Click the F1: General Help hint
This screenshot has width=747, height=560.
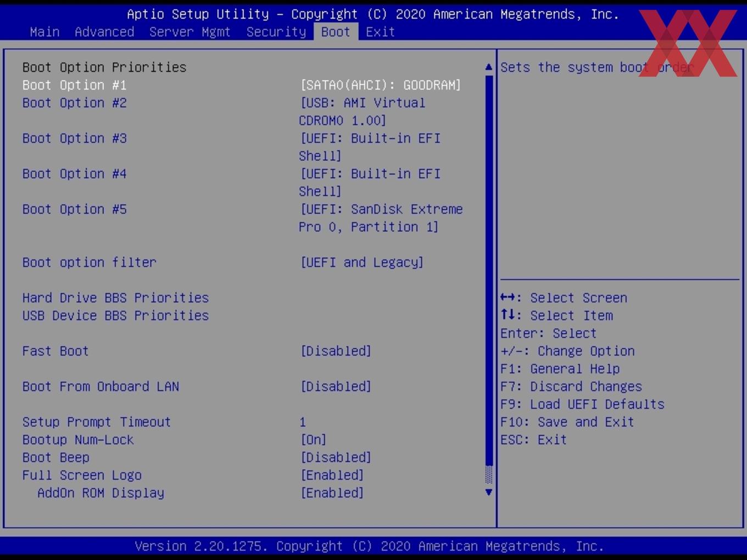click(560, 369)
